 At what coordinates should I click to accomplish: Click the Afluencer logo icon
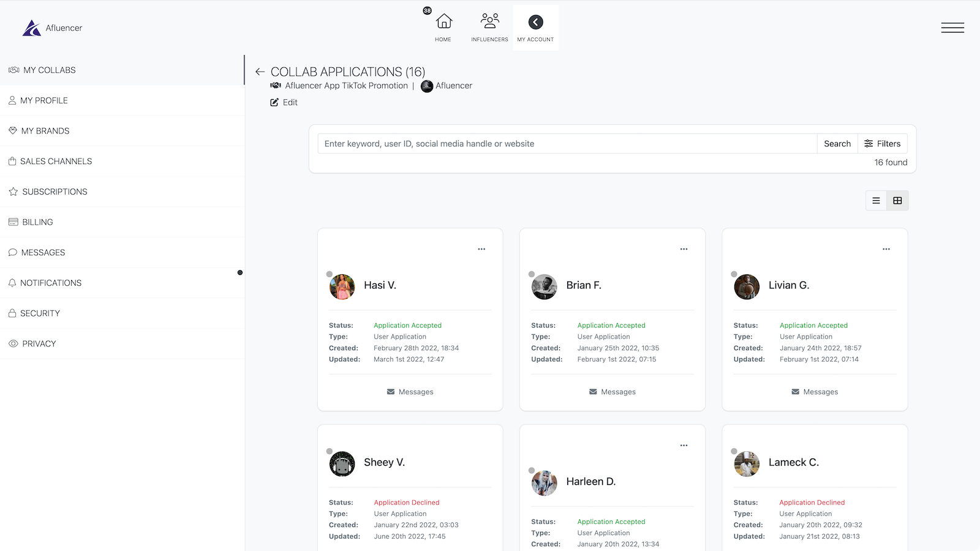coord(31,28)
